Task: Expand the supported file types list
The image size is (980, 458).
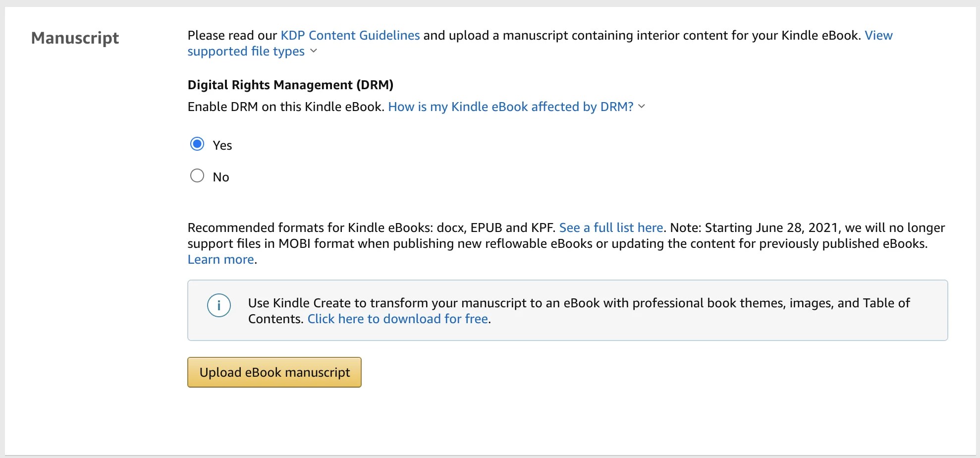Action: point(314,51)
